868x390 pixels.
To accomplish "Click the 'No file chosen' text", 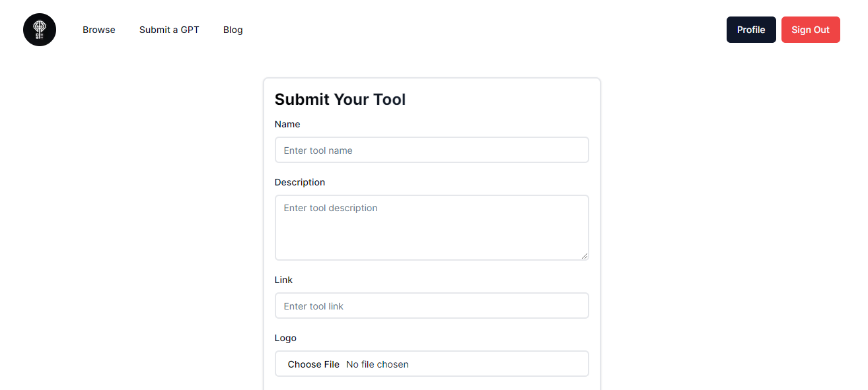I will pyautogui.click(x=377, y=364).
